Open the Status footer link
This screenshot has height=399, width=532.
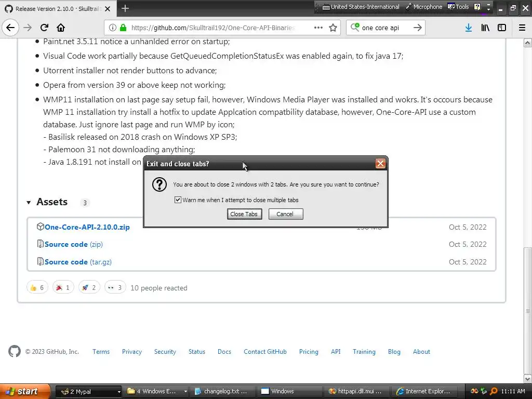(x=197, y=352)
